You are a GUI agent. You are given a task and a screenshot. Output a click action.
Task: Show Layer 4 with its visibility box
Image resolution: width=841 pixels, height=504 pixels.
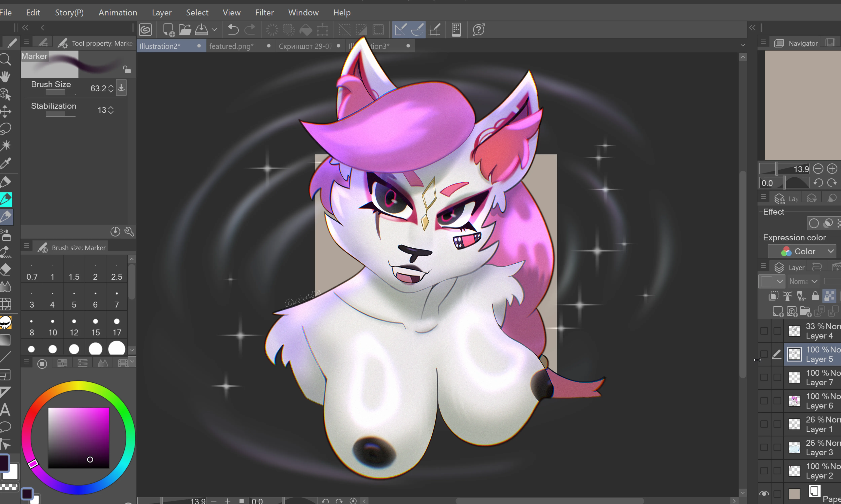click(764, 331)
